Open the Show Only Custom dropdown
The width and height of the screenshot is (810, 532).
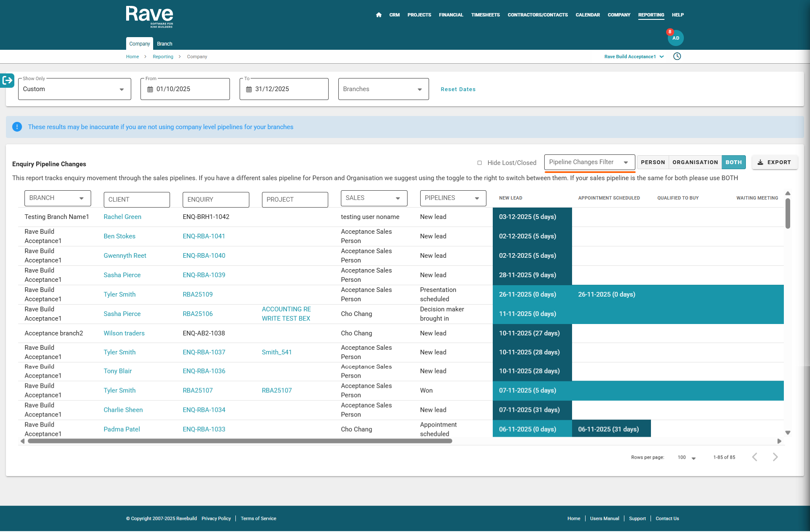(74, 89)
